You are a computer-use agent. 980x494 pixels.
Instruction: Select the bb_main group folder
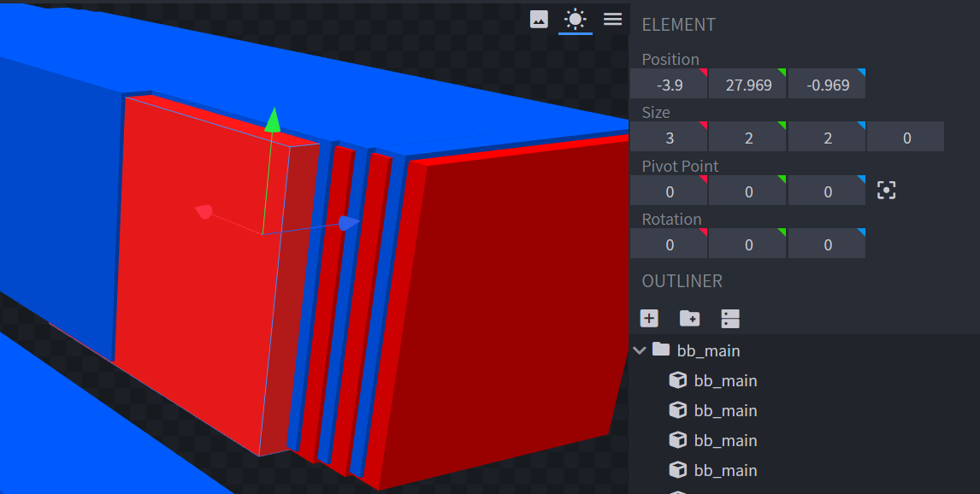[x=708, y=350]
